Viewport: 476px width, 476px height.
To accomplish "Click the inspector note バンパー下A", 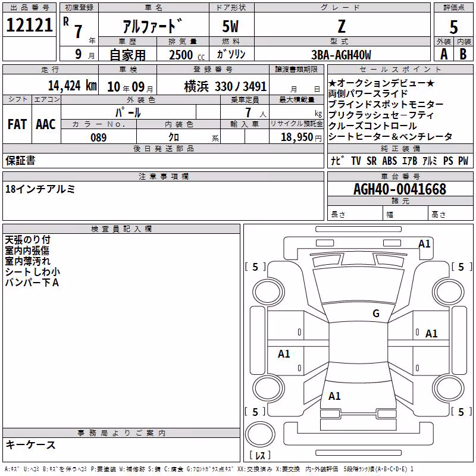I will point(32,282).
